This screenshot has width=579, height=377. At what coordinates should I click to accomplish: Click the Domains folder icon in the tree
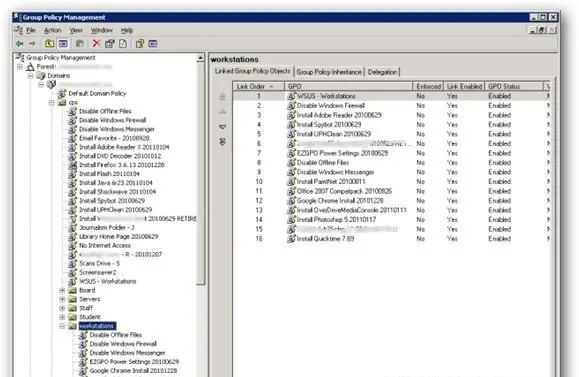(x=41, y=76)
